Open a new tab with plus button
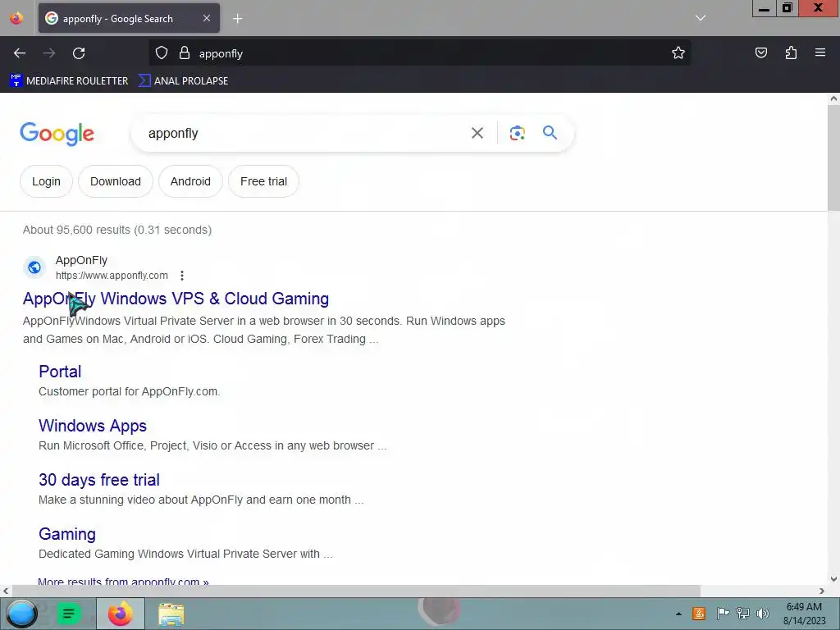This screenshot has height=630, width=840. (237, 19)
